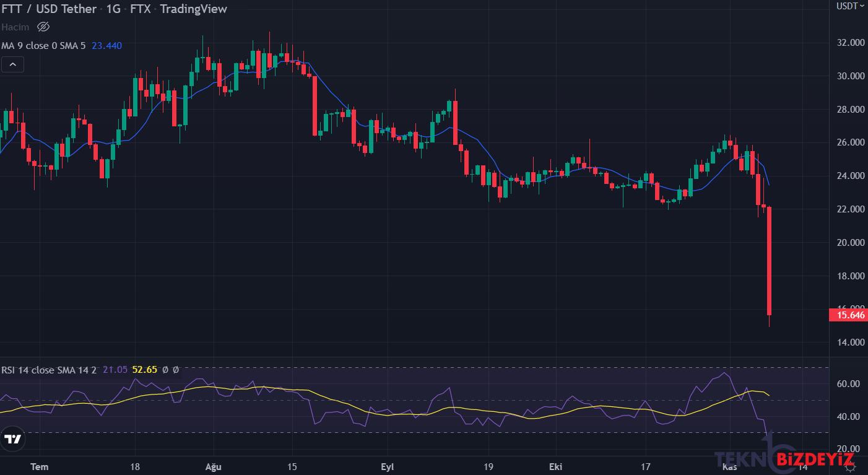Click the 24.000 price axis label

(x=850, y=176)
